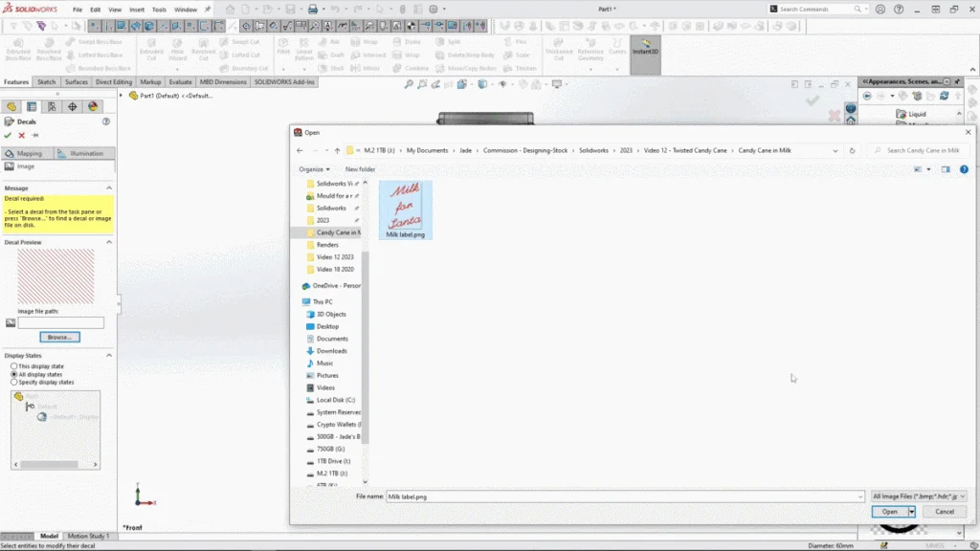Click the red X to cancel decal
Viewport: 980px width, 551px height.
pyautogui.click(x=21, y=135)
